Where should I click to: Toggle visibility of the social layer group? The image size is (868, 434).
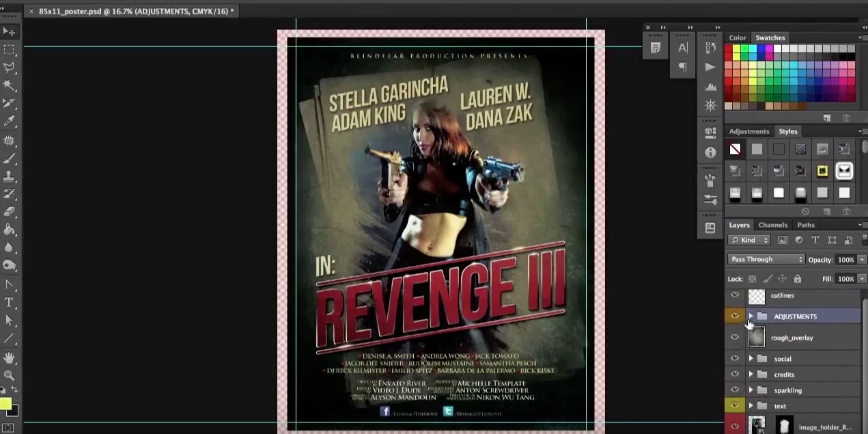[735, 358]
